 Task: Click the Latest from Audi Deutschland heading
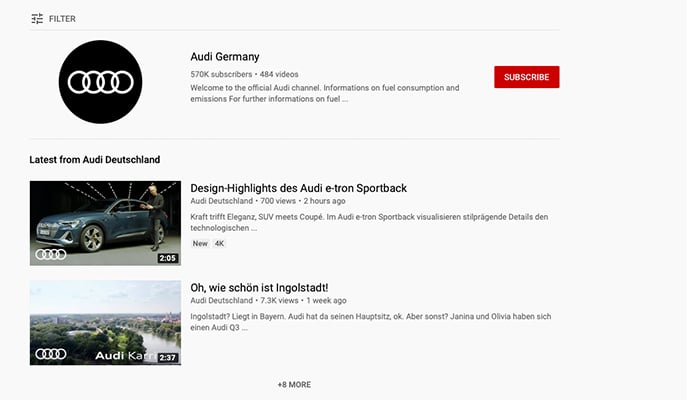click(95, 160)
